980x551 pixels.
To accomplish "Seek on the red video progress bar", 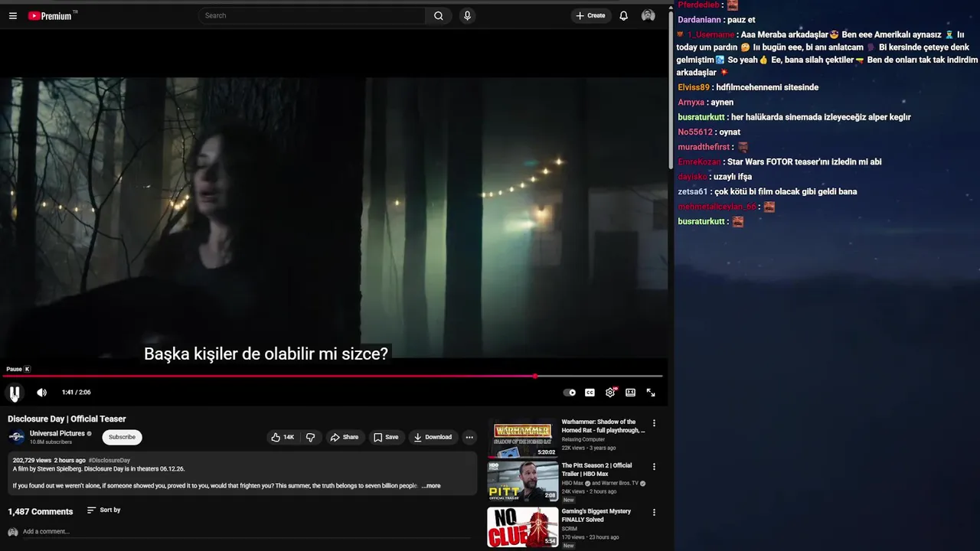I will [332, 376].
